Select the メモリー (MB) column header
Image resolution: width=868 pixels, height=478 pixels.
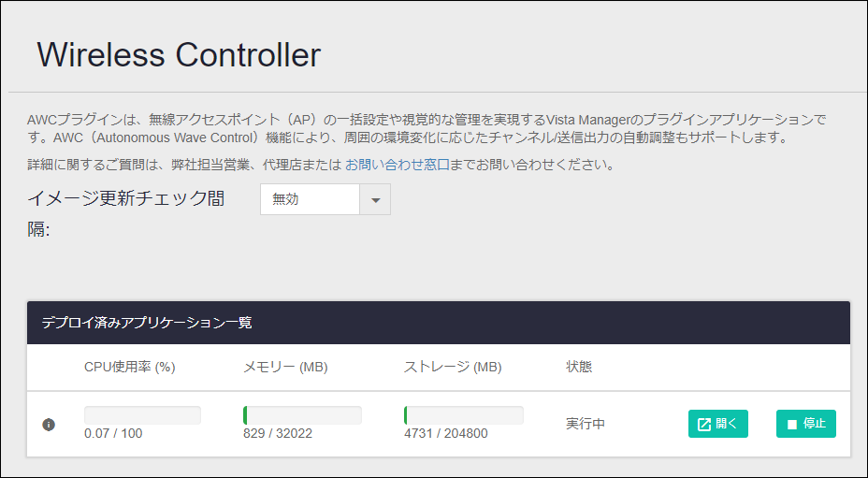click(x=285, y=367)
